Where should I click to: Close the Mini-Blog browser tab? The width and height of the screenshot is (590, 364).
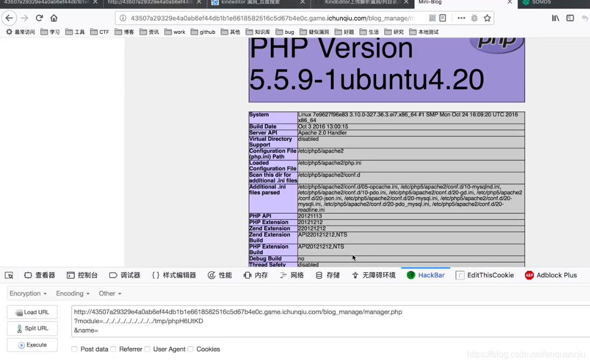509,2
